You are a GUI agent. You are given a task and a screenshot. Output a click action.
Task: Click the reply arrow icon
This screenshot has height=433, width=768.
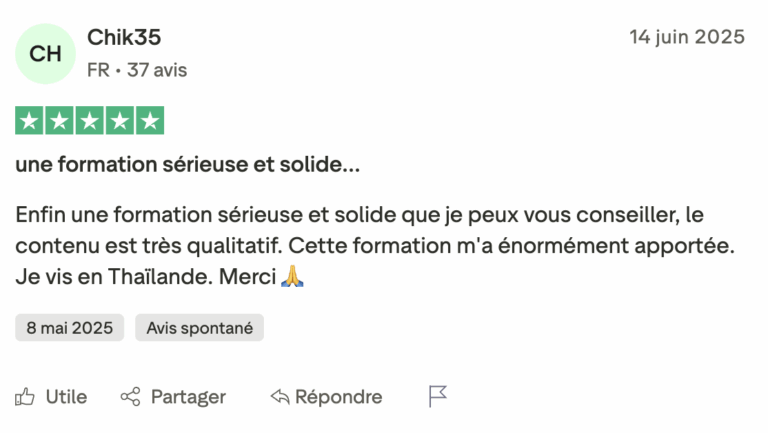pyautogui.click(x=280, y=397)
